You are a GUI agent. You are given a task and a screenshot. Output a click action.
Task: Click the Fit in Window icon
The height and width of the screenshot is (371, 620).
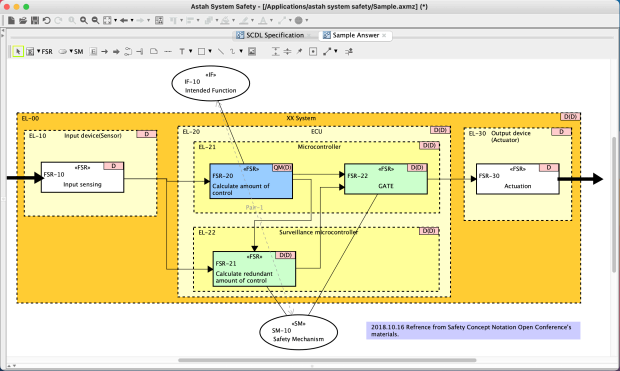(x=107, y=20)
